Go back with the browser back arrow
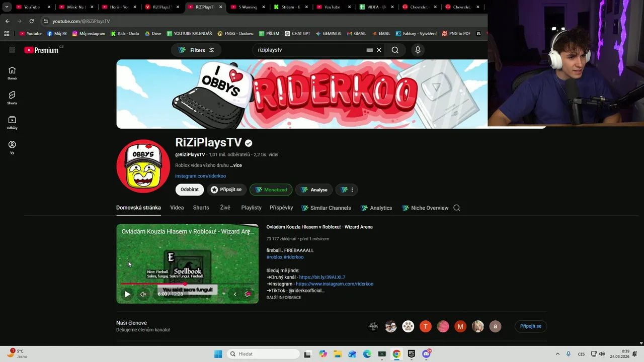Image resolution: width=644 pixels, height=362 pixels. tap(7, 21)
